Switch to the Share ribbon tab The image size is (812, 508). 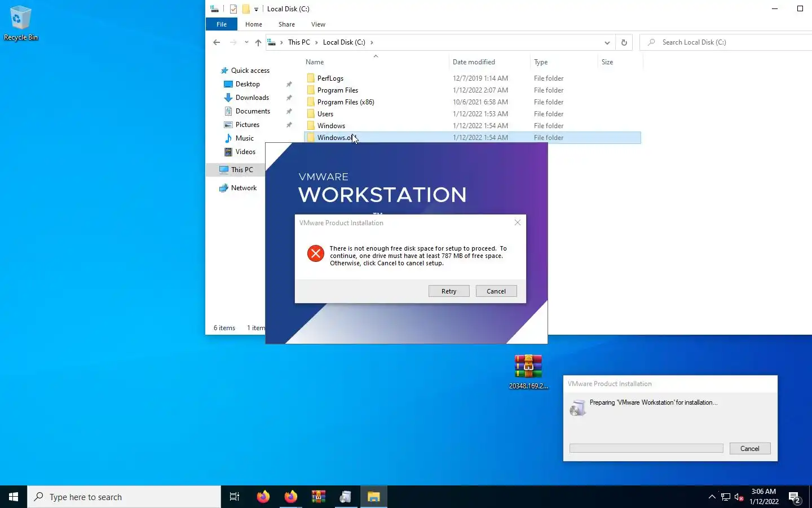[286, 24]
